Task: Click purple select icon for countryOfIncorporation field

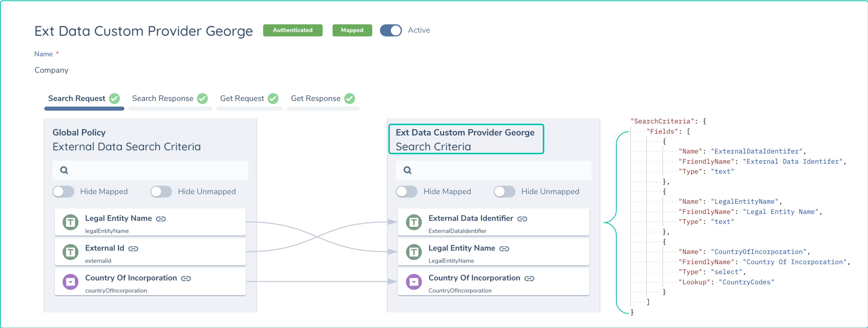Action: click(x=70, y=282)
